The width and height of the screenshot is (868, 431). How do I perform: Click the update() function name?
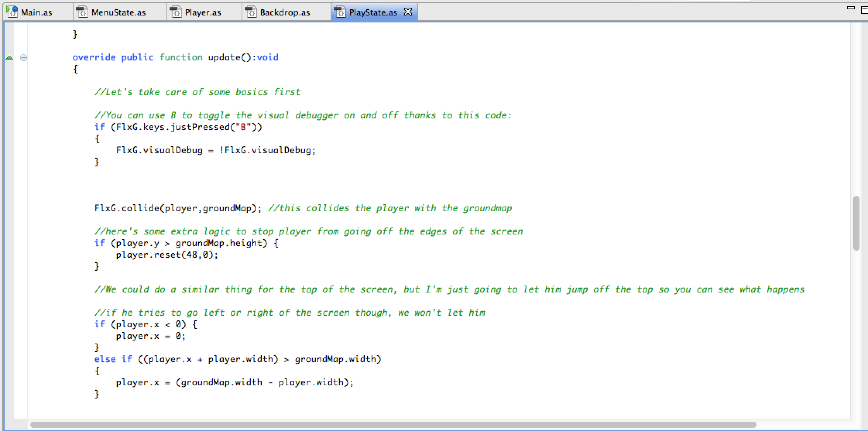point(224,57)
